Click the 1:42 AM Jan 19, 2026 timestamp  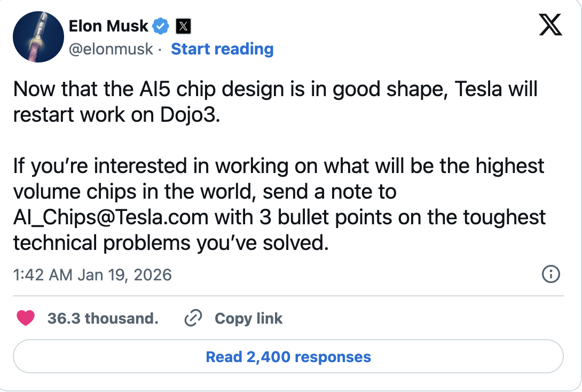(x=92, y=275)
